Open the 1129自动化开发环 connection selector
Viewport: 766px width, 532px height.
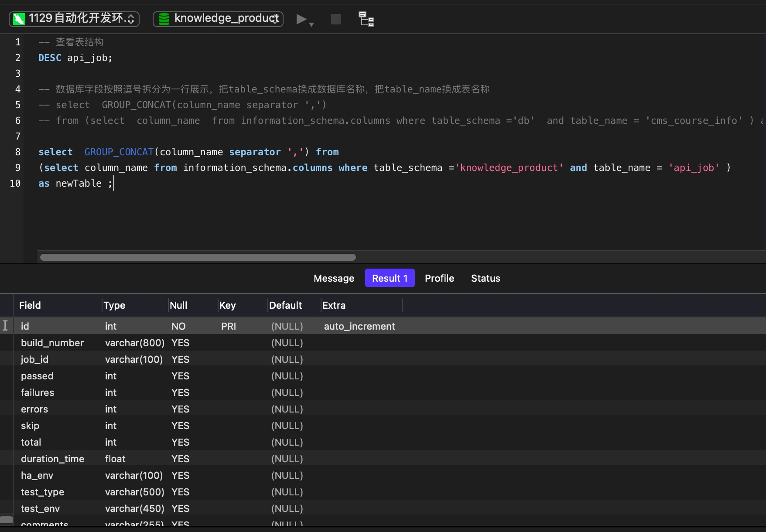[x=73, y=18]
